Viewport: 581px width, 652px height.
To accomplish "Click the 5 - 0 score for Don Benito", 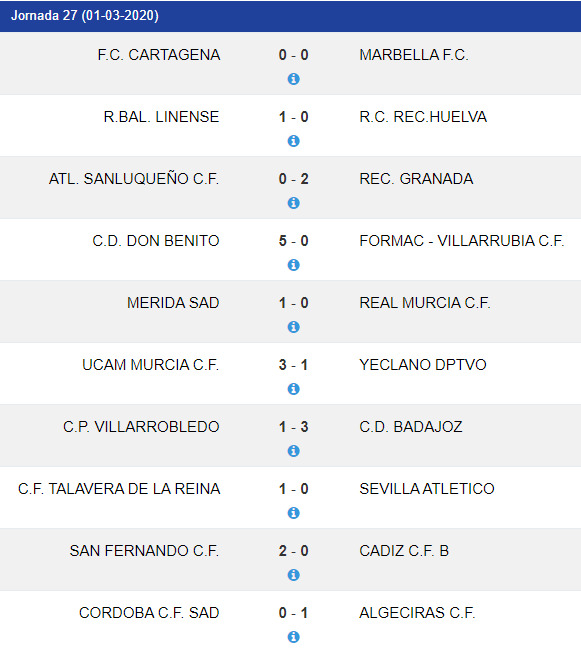I will click(294, 241).
